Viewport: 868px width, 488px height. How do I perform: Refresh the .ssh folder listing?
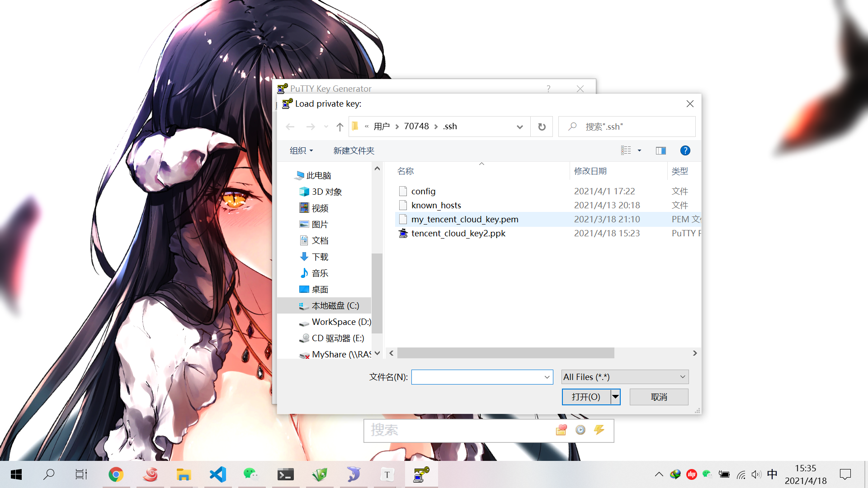pos(542,127)
